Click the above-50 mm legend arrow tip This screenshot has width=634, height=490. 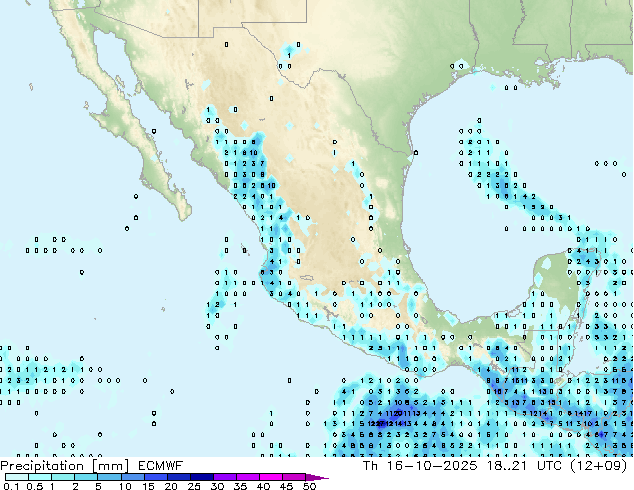pyautogui.click(x=317, y=477)
